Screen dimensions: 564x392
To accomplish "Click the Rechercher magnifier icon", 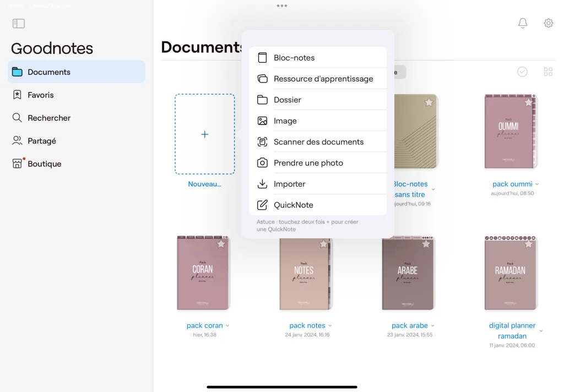I will pos(17,118).
